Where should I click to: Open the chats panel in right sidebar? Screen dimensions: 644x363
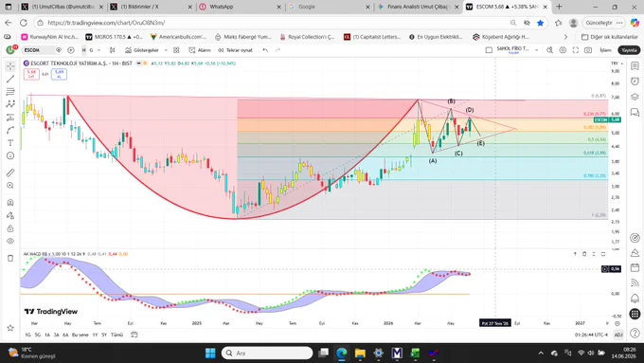635,112
